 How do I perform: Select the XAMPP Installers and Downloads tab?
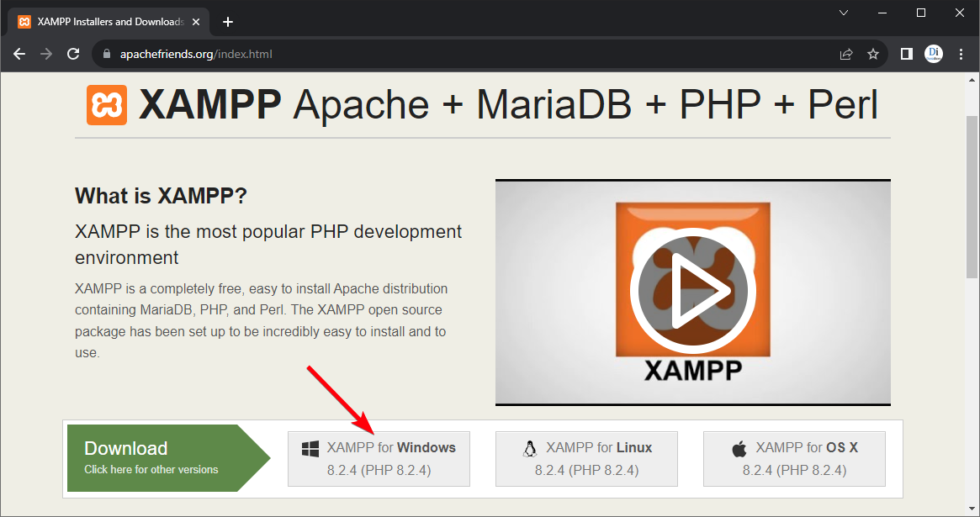click(109, 22)
